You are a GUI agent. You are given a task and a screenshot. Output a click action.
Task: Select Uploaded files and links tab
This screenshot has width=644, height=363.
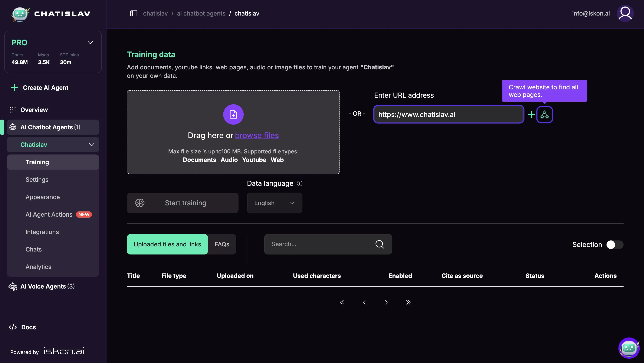[x=167, y=244]
